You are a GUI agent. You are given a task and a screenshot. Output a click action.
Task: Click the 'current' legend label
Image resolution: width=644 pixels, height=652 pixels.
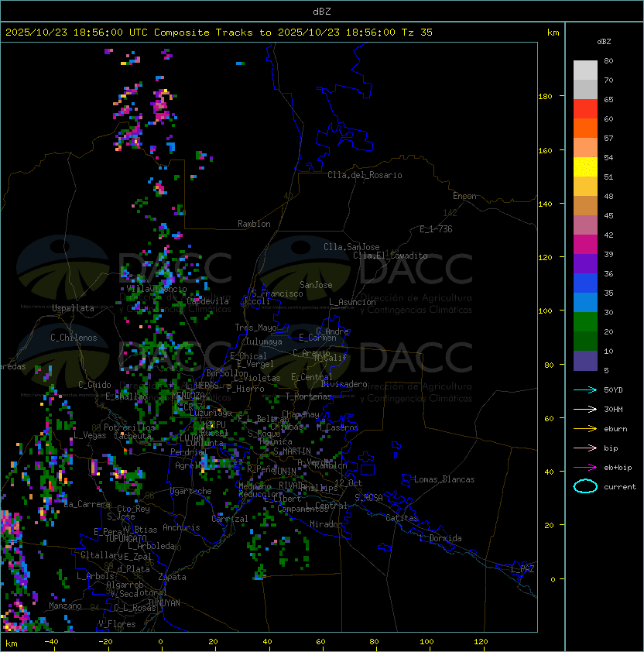[x=620, y=487]
